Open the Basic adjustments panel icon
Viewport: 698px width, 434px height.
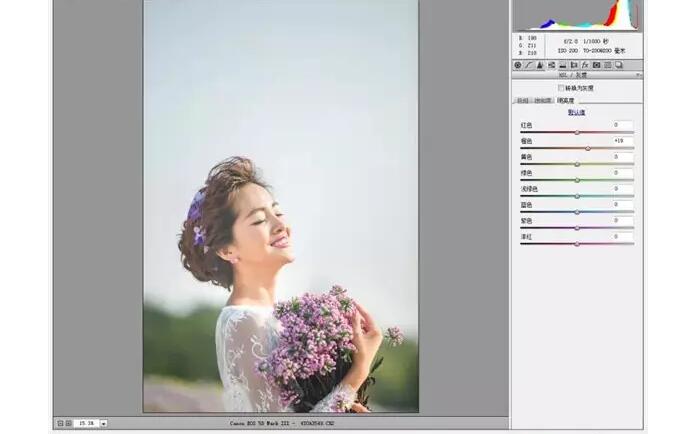click(518, 65)
